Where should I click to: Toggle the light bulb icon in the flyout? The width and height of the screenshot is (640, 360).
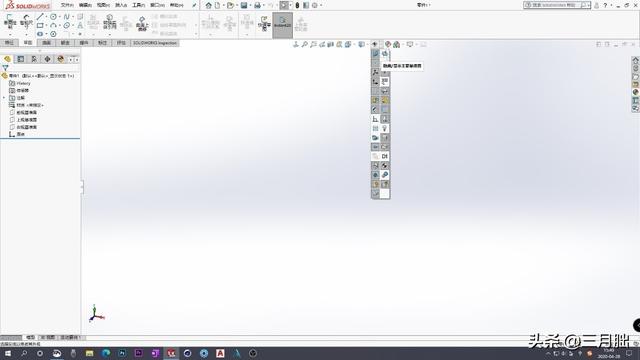point(384,128)
